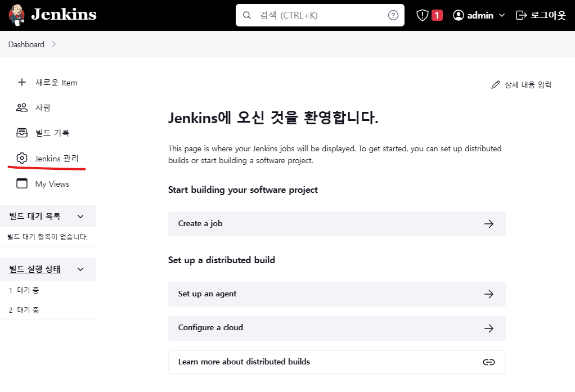Image resolution: width=575 pixels, height=392 pixels.
Task: Click the build history tray icon
Action: [22, 133]
